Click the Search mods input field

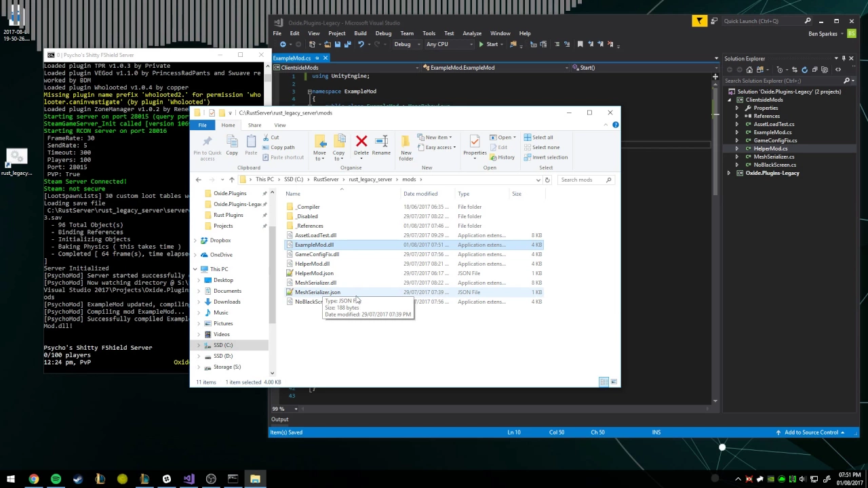click(585, 180)
